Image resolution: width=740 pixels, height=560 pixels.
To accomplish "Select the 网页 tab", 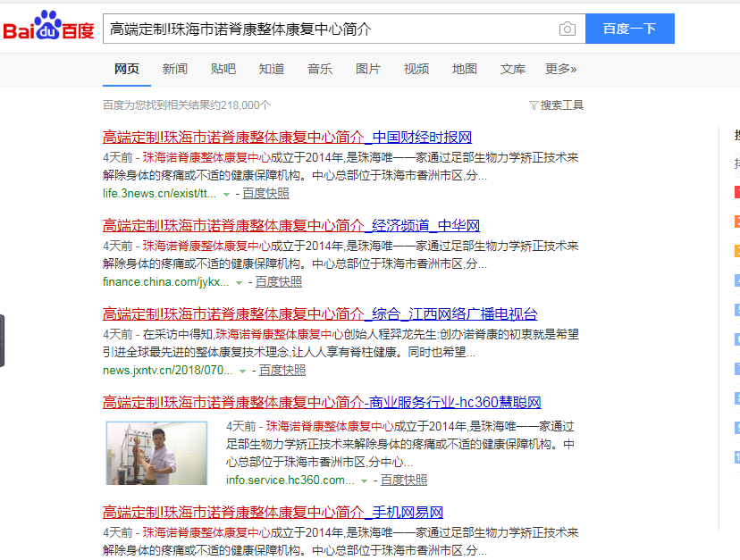I will click(x=127, y=69).
